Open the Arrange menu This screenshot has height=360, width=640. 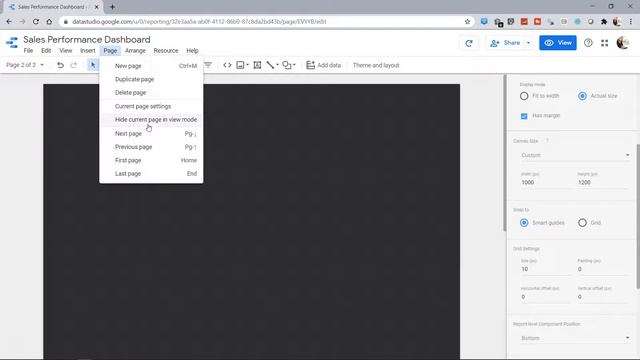[135, 51]
